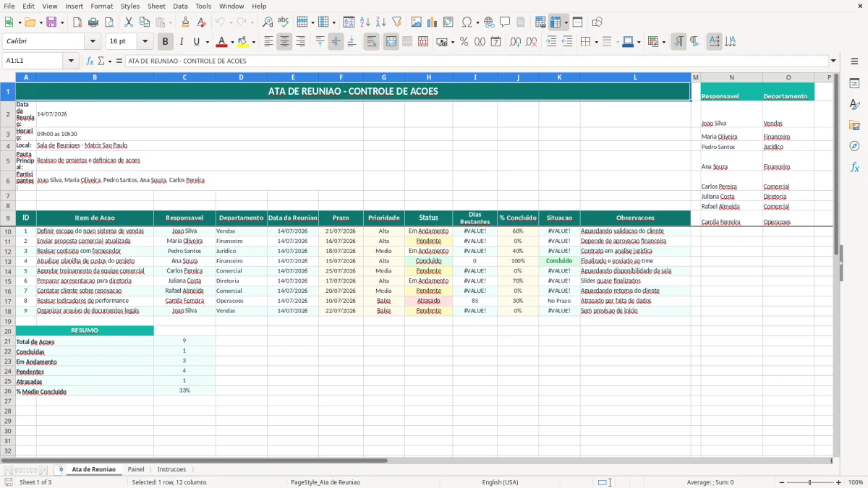Open borders dropdown arrow
The height and width of the screenshot is (488, 868).
tap(596, 42)
